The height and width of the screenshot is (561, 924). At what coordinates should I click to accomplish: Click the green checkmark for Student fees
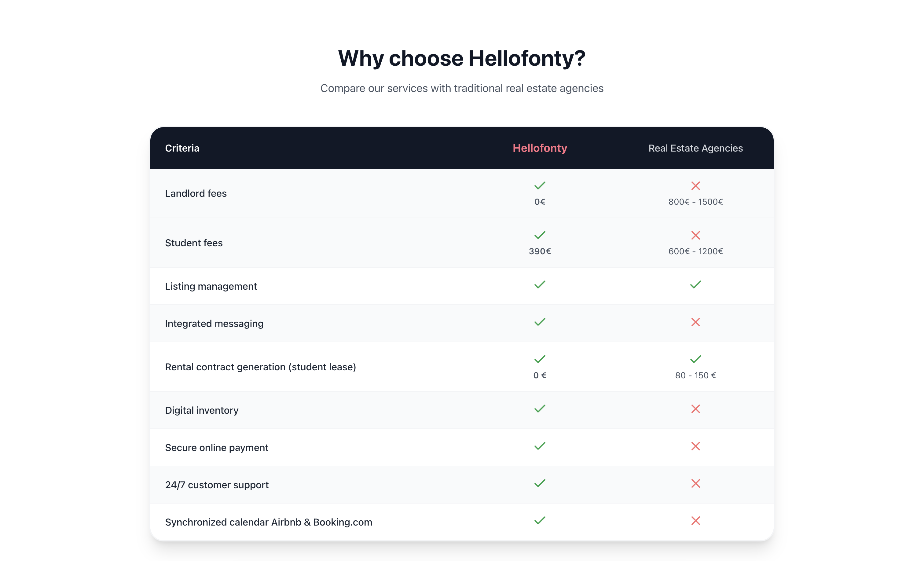[x=540, y=235]
